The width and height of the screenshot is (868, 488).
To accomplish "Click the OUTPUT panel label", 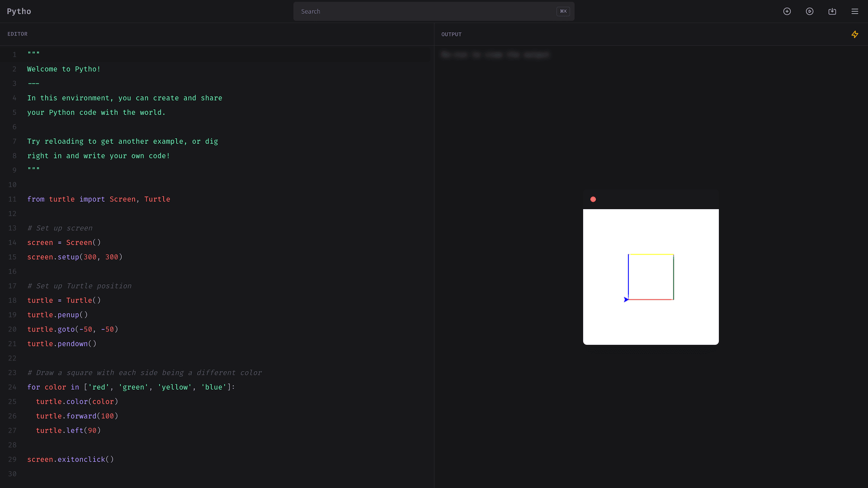I will (451, 34).
